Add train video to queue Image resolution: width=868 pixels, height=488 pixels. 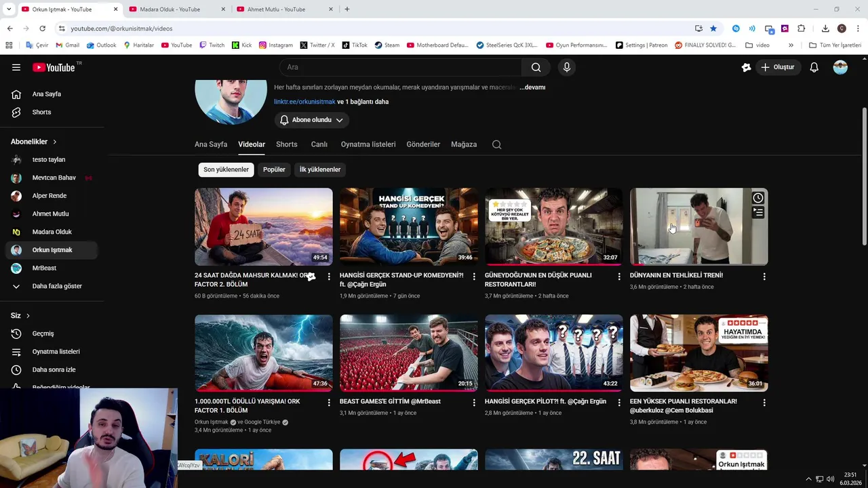758,212
